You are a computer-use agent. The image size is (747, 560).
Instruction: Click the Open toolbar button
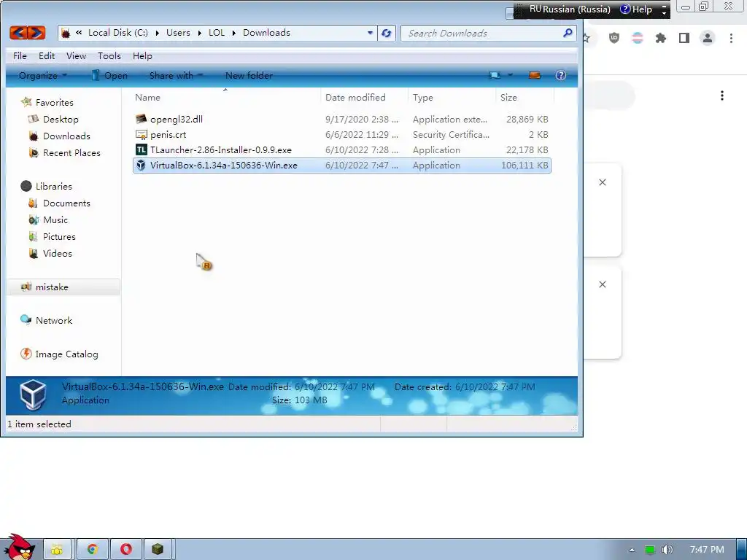(x=109, y=75)
